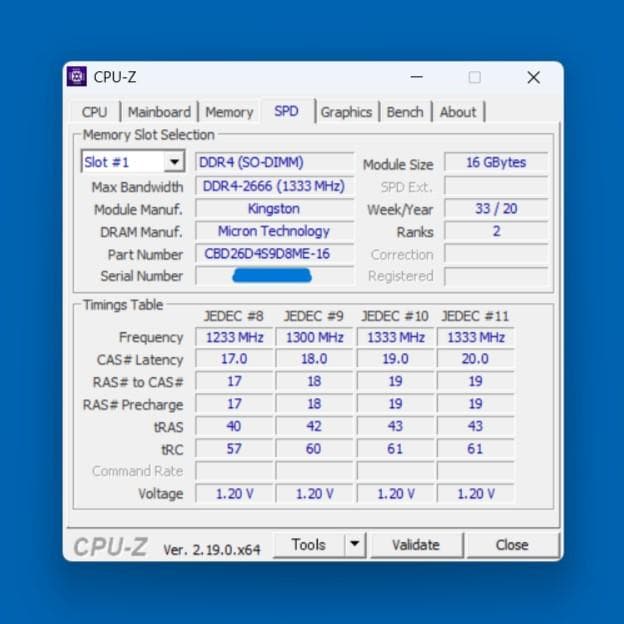The height and width of the screenshot is (624, 624).
Task: Click tRAS value 42
Action: click(x=314, y=426)
